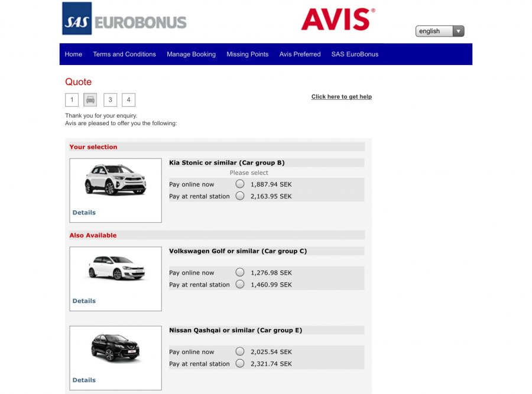Select Pay at rental station for Kia Stonic
This screenshot has width=532, height=394.
point(239,196)
